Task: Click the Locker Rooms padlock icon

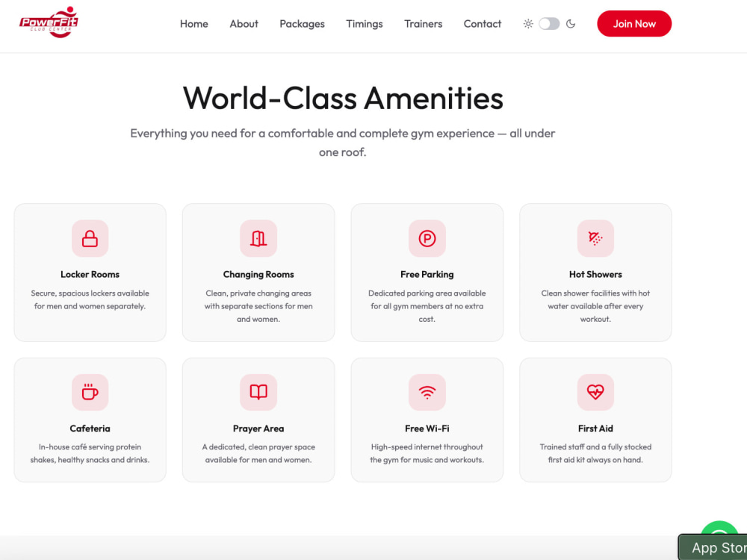Action: (x=90, y=238)
